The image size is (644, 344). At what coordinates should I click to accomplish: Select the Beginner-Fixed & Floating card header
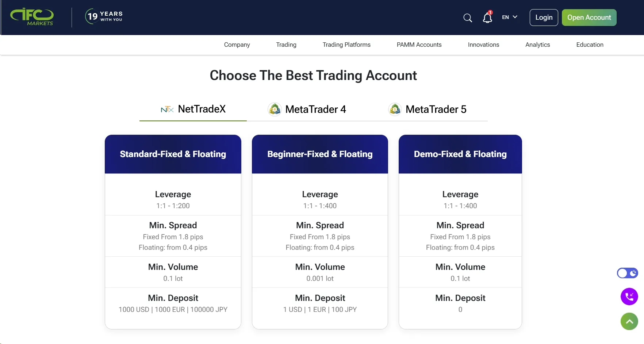pyautogui.click(x=320, y=154)
